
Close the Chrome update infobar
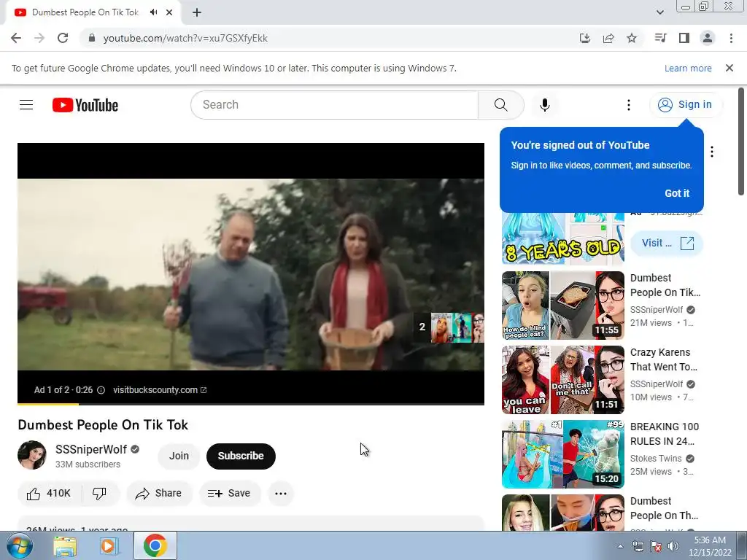pyautogui.click(x=729, y=68)
